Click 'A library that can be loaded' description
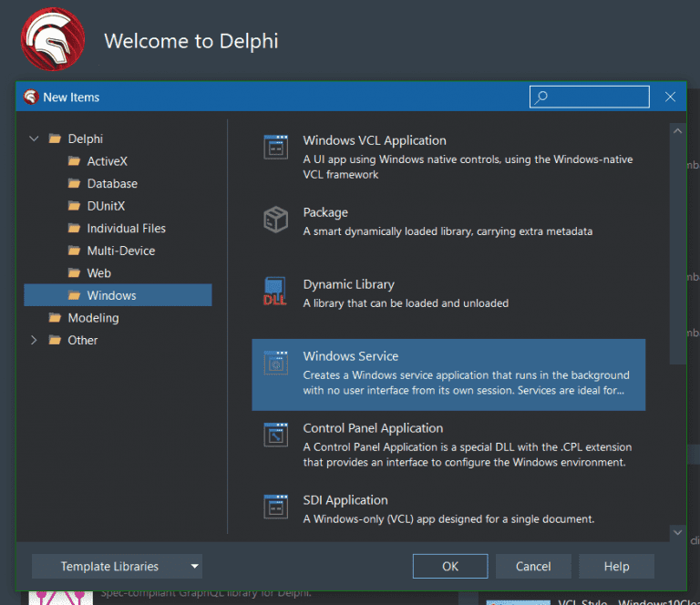The width and height of the screenshot is (700, 605). [406, 303]
